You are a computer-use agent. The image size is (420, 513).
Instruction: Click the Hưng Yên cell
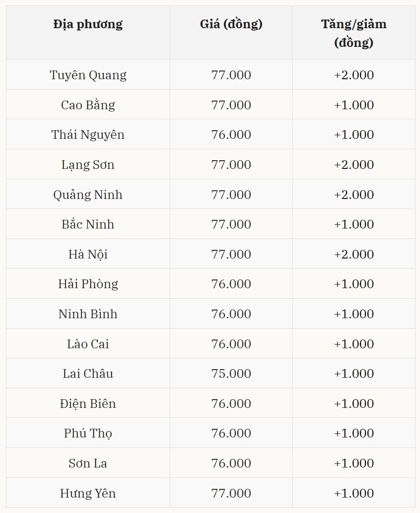coord(88,493)
